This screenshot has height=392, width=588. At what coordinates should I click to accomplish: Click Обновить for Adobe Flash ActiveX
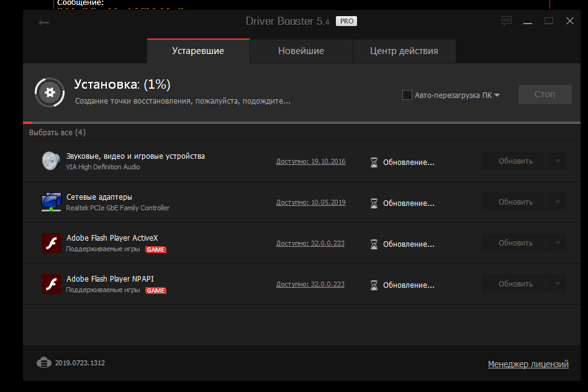(515, 243)
